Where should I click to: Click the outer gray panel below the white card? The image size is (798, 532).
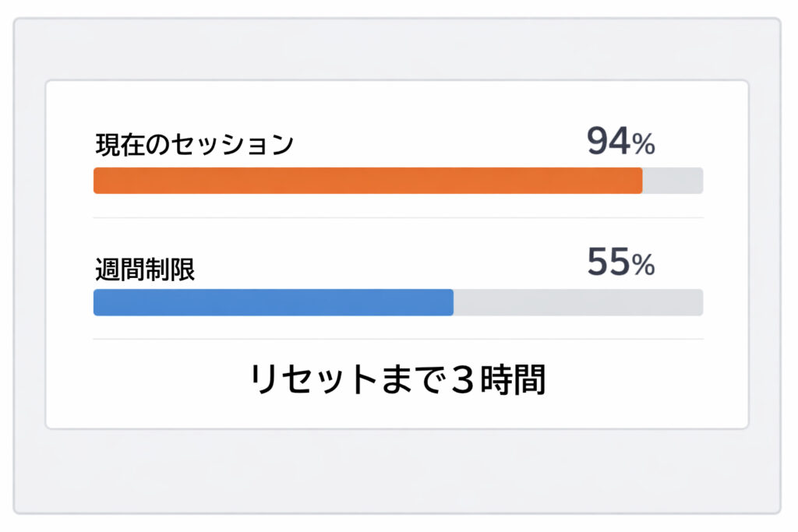[397, 471]
